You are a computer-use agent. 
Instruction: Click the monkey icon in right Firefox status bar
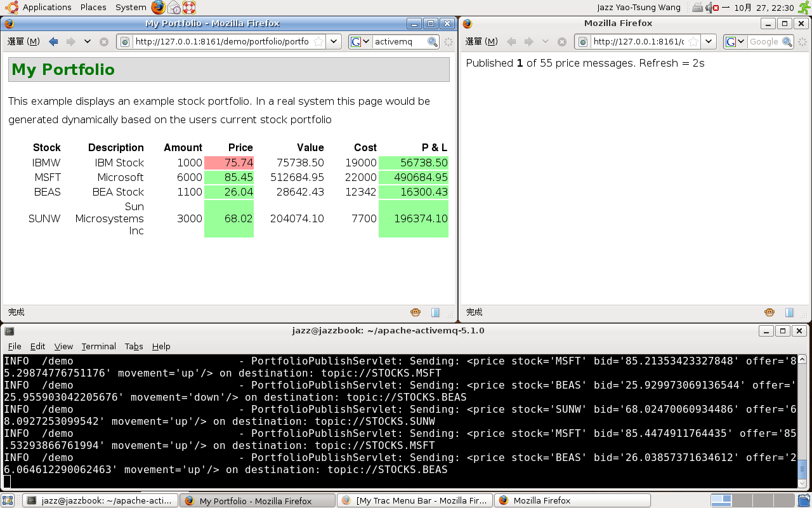point(769,312)
